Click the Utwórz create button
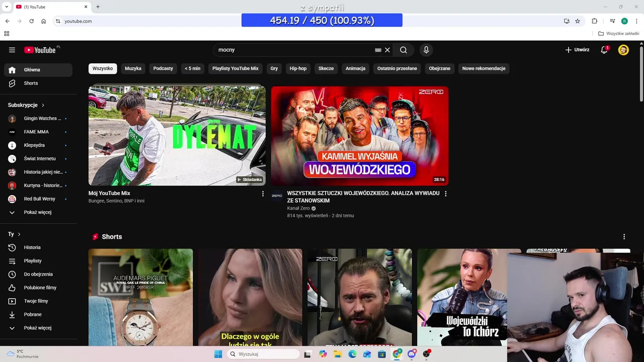 point(577,50)
